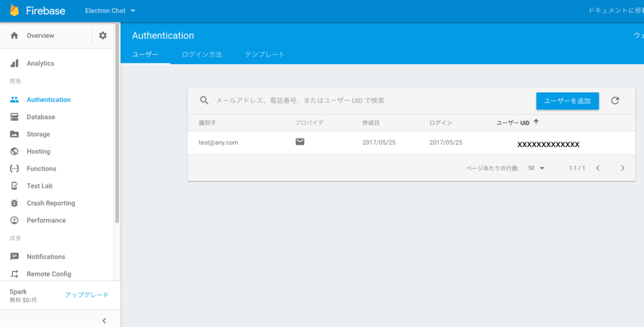The height and width of the screenshot is (327, 644).
Task: Open the Electron Chat project dropdown
Action: click(110, 11)
